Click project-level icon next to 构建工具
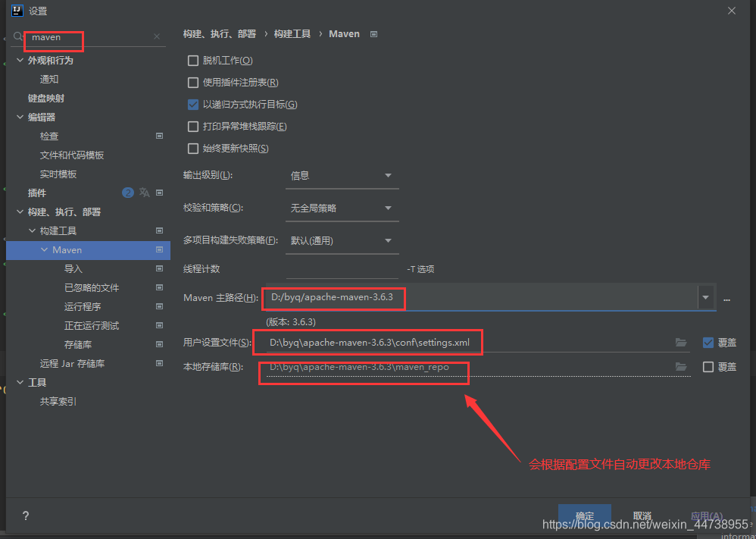The image size is (756, 539). [x=160, y=230]
